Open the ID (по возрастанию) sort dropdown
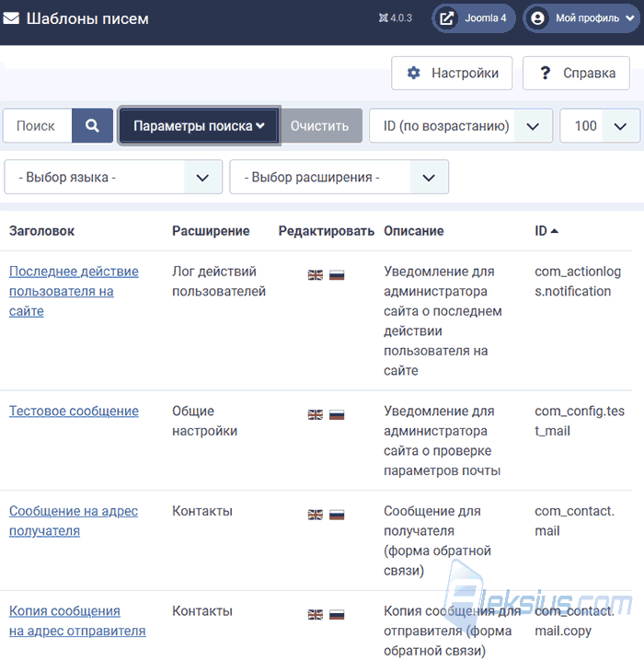 click(x=461, y=125)
